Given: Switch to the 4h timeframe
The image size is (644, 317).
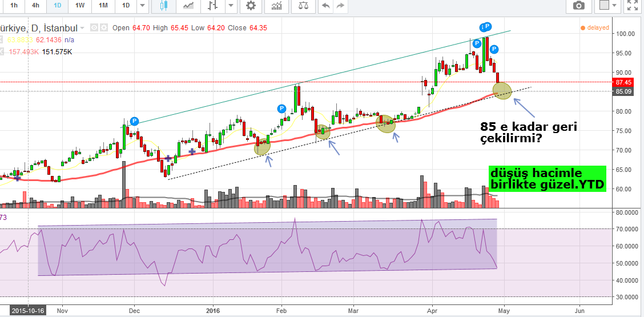Looking at the screenshot, I should (35, 6).
